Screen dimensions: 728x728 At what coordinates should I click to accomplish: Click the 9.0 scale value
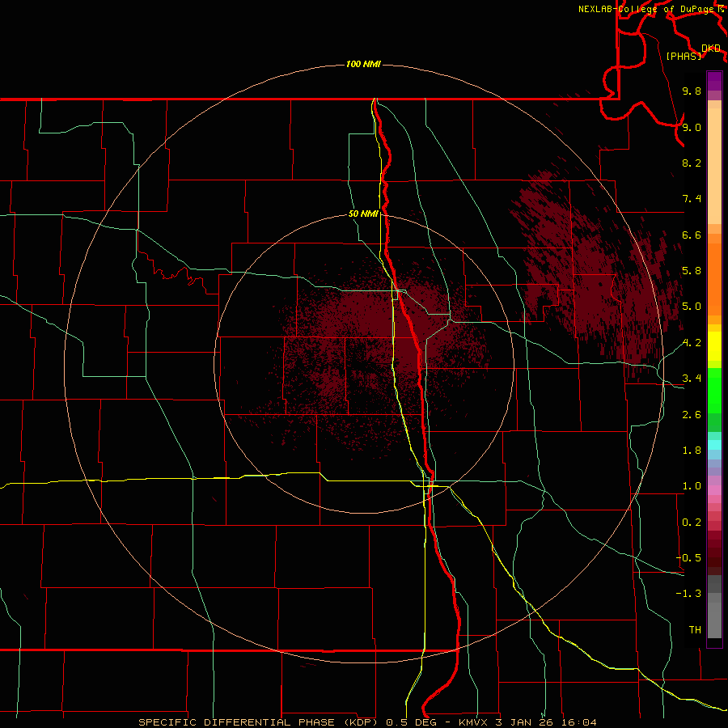coord(692,127)
